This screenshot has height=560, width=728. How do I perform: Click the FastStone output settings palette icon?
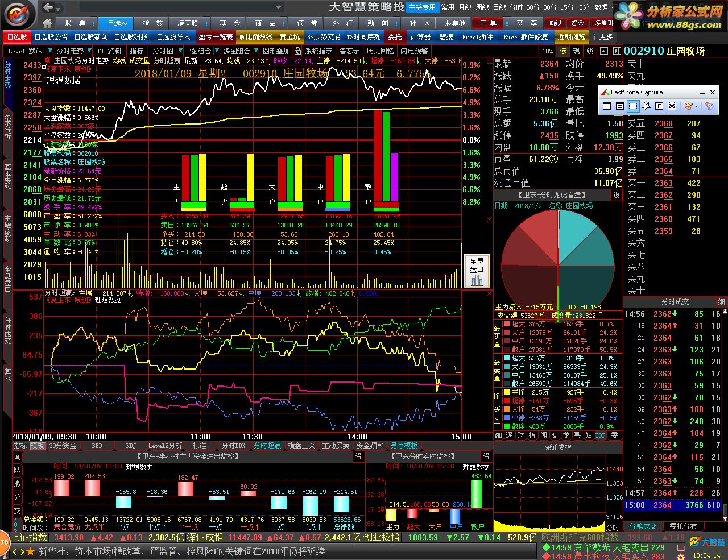(688, 106)
